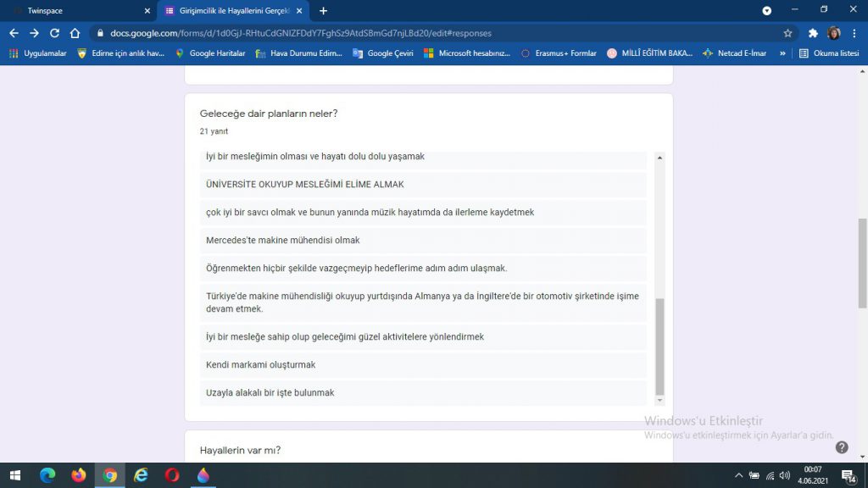Open Opera from the taskbar

172,476
